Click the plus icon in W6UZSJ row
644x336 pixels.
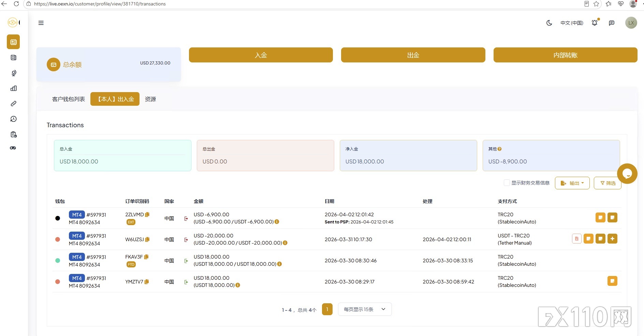pyautogui.click(x=612, y=239)
